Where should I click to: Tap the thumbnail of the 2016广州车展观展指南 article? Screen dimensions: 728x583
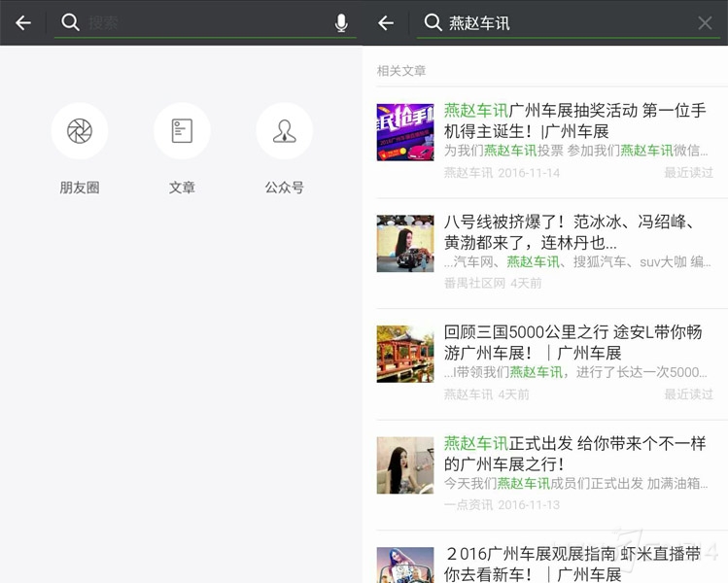pos(405,566)
